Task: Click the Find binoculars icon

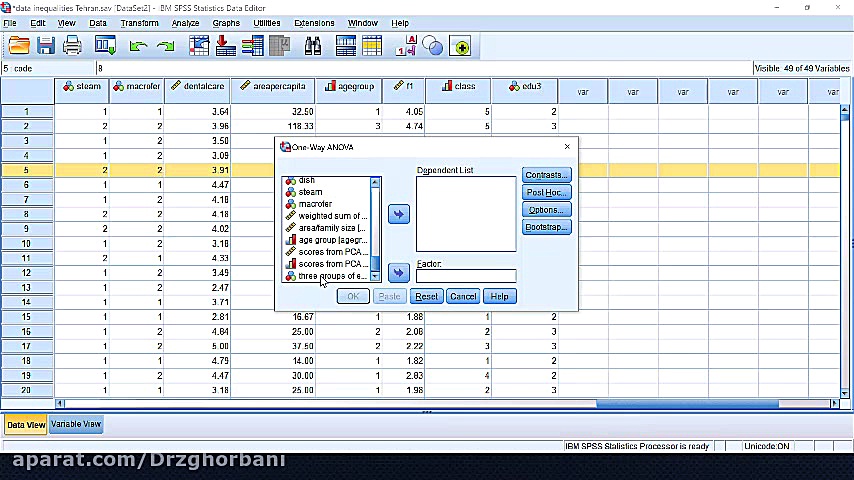Action: click(313, 46)
